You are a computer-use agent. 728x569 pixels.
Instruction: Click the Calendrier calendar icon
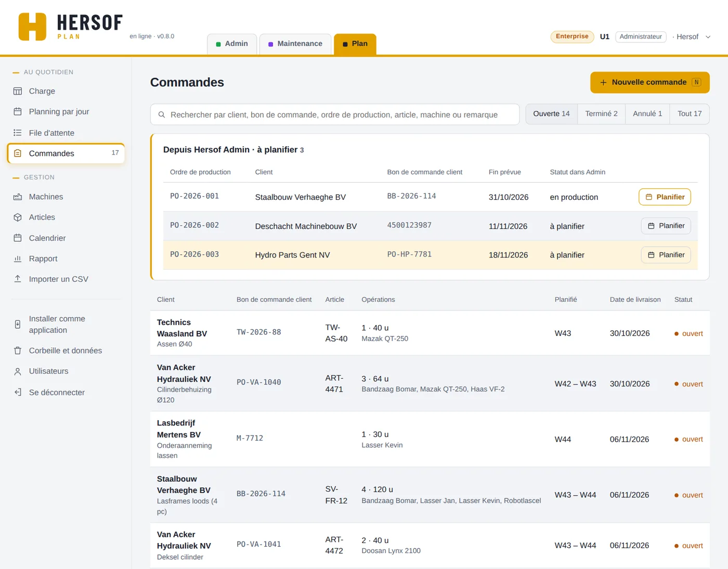18,238
